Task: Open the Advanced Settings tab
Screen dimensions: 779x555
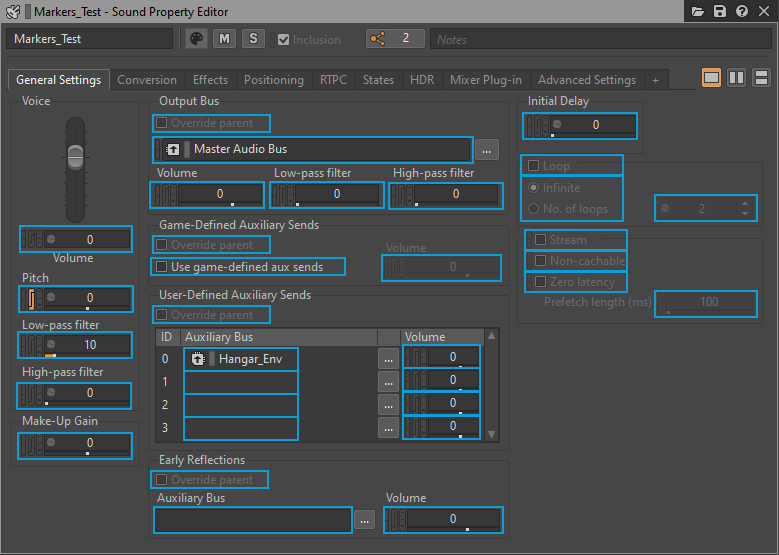Action: point(587,79)
